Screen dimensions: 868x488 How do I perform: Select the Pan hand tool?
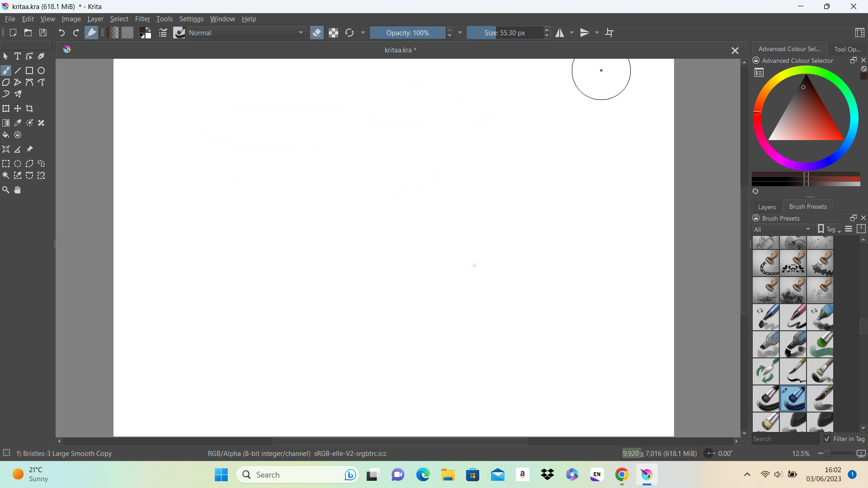click(18, 190)
